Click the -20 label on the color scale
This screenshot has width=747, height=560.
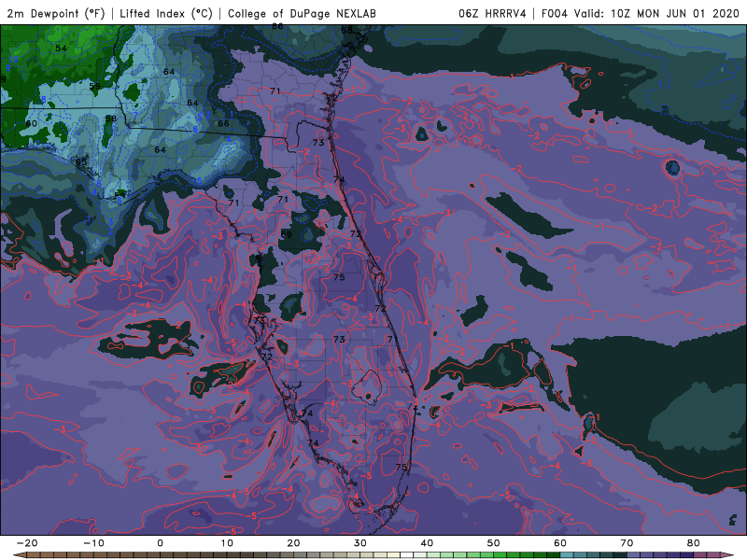click(x=27, y=543)
